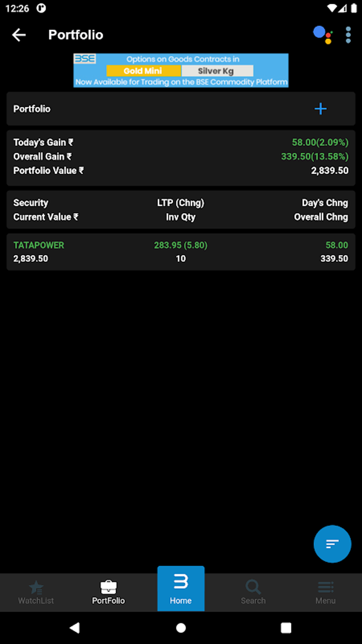Tap Today's Gain percentage value
The height and width of the screenshot is (644, 362).
click(x=320, y=142)
